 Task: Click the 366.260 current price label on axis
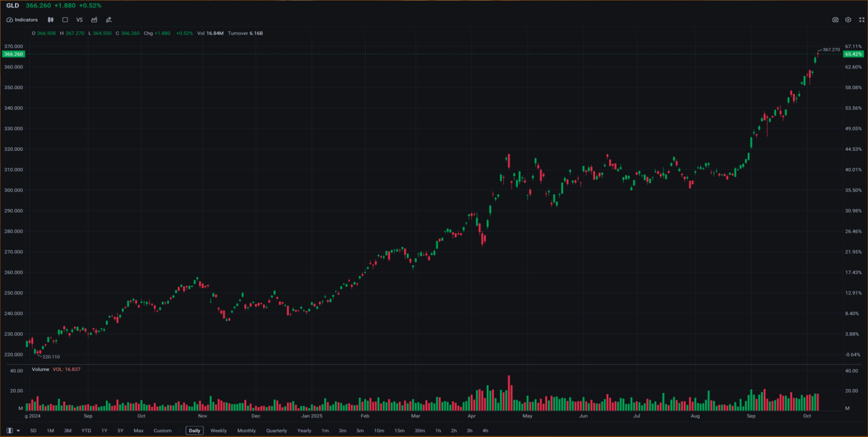[x=14, y=54]
